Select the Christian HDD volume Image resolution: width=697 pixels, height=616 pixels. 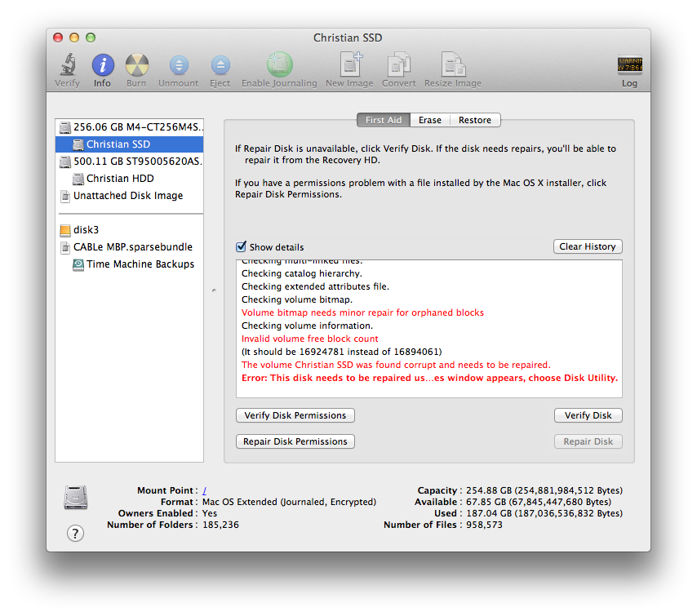[130, 178]
